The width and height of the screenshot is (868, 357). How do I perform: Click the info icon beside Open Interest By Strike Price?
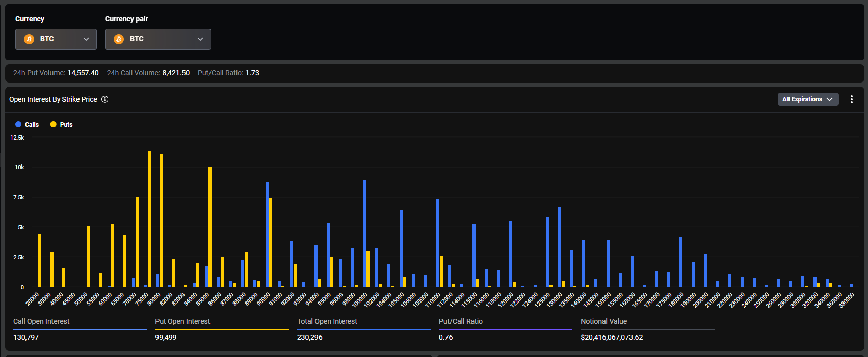click(105, 99)
